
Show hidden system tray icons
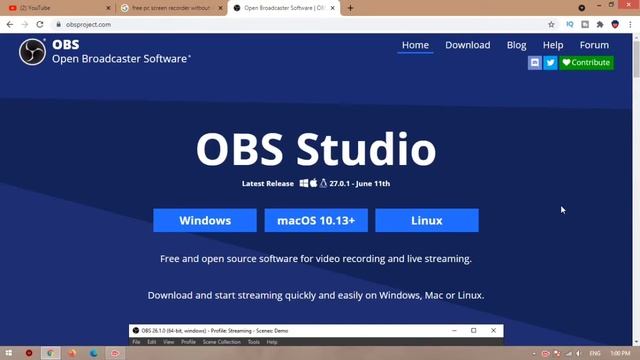[534, 353]
